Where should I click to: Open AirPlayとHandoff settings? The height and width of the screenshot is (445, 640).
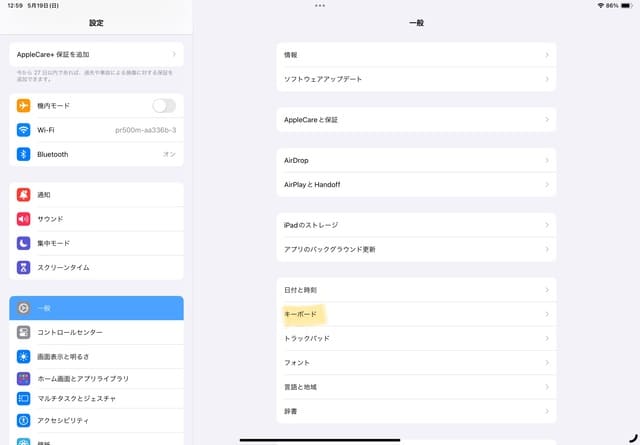click(416, 185)
